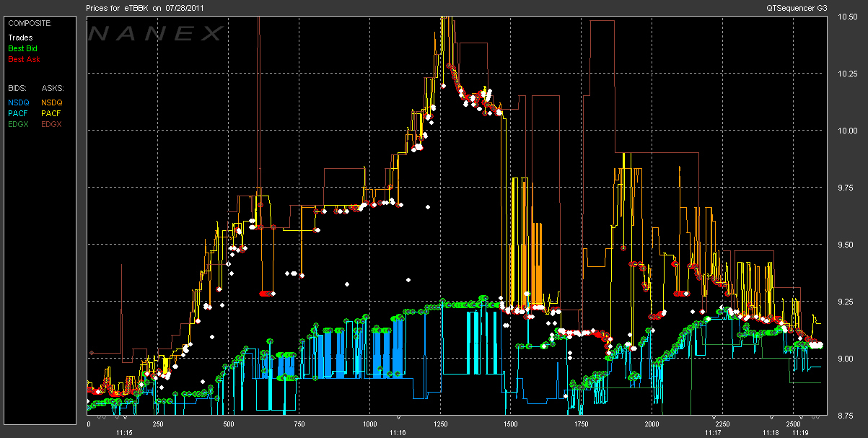The width and height of the screenshot is (868, 438).
Task: Click the QTSequencer G3 label
Action: [797, 7]
